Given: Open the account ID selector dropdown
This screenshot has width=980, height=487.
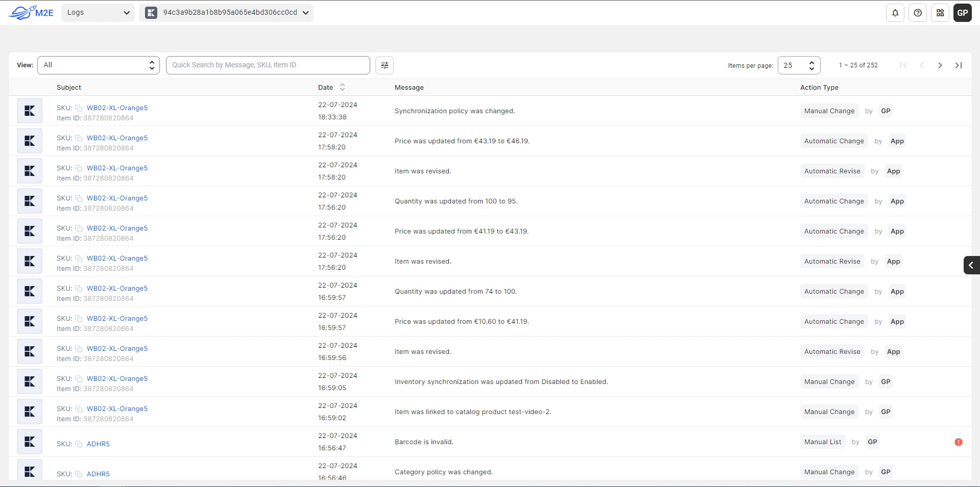Looking at the screenshot, I should pos(226,13).
